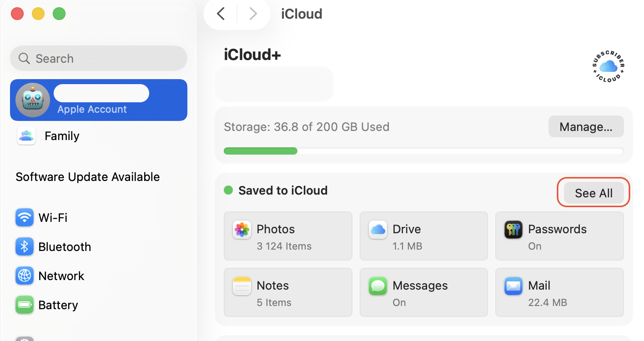Click the Family sharing icon
Viewport: 644px width, 341px height.
[x=26, y=135]
